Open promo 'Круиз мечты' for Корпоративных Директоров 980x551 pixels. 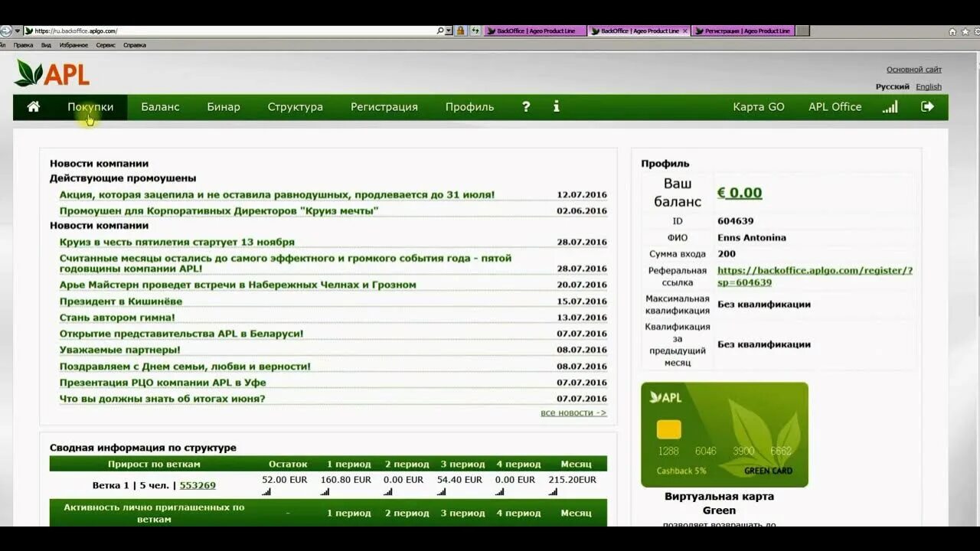click(219, 210)
